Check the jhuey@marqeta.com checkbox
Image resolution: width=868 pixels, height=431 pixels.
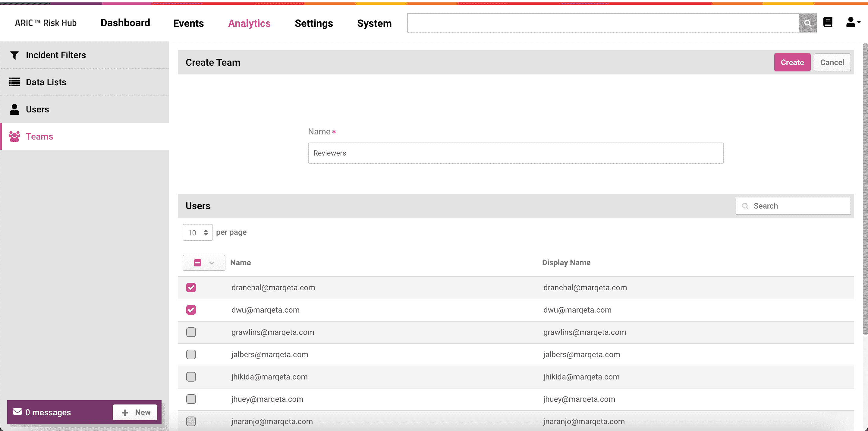[191, 399]
